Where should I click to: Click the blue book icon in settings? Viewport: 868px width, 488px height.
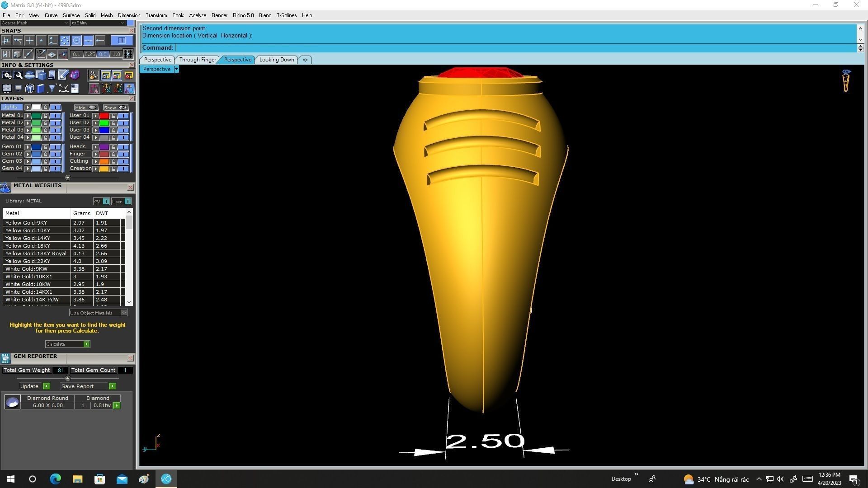pos(41,89)
